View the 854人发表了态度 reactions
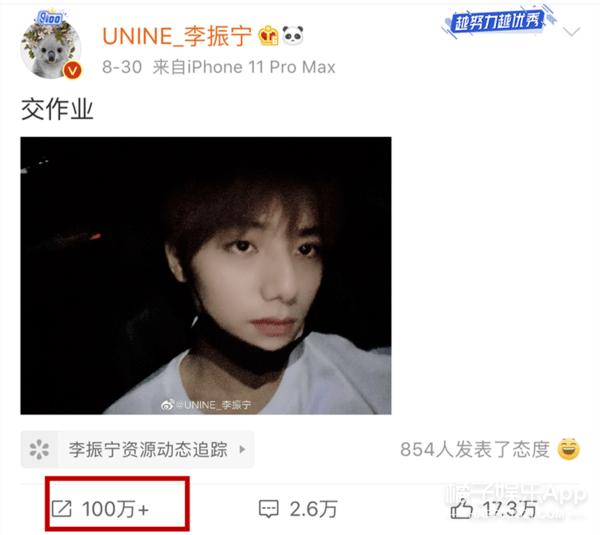The height and width of the screenshot is (535, 600). click(474, 449)
